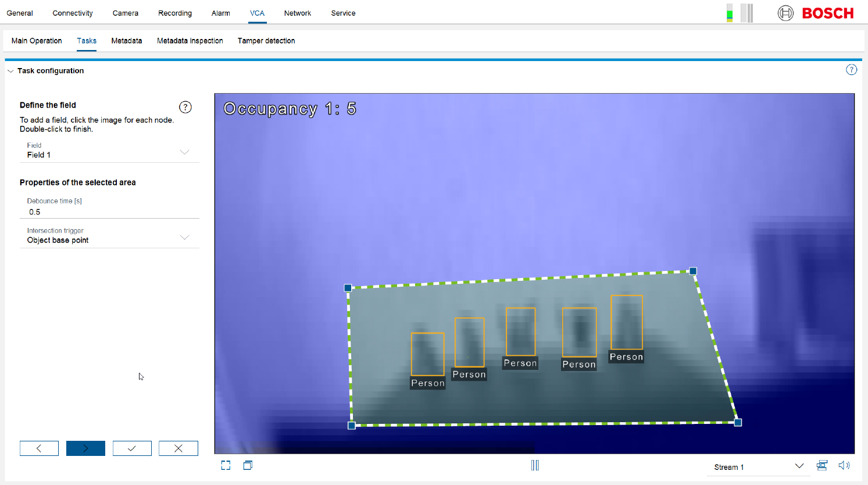Open the video in a new window

click(248, 465)
